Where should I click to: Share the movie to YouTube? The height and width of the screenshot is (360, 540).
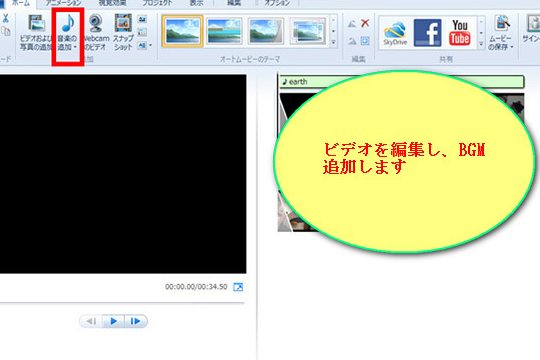[x=459, y=33]
